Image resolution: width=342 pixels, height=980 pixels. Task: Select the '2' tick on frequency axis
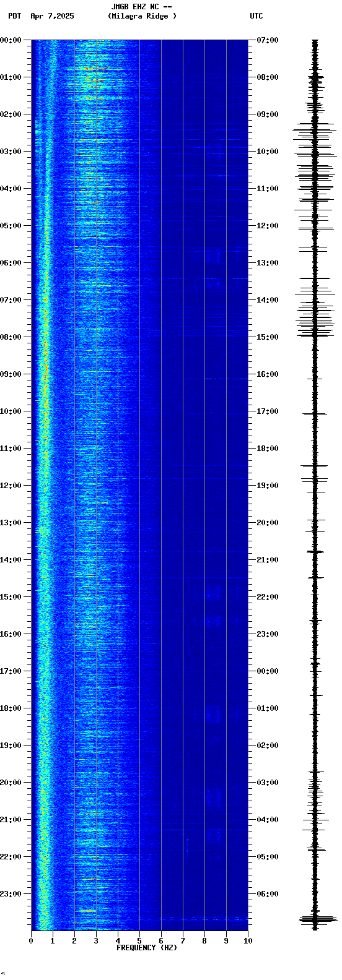pos(74,941)
